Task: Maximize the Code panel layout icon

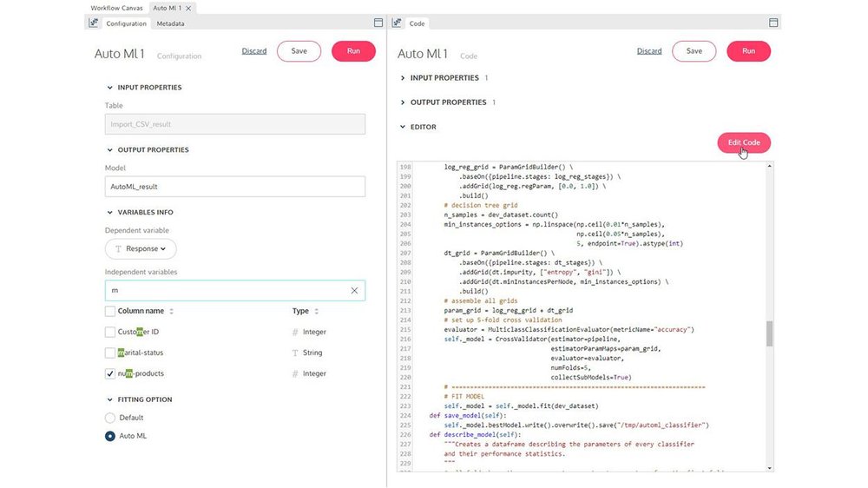Action: pos(773,23)
